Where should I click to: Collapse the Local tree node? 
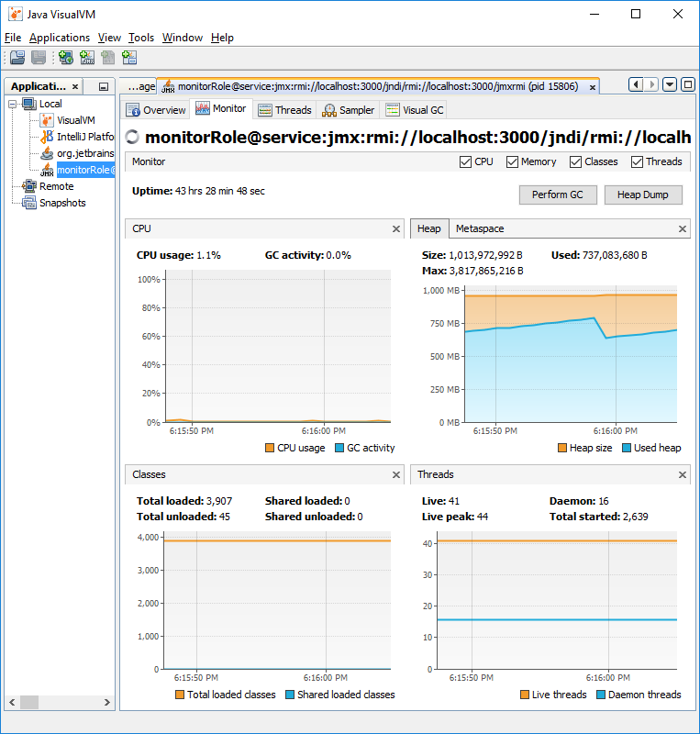[x=12, y=104]
